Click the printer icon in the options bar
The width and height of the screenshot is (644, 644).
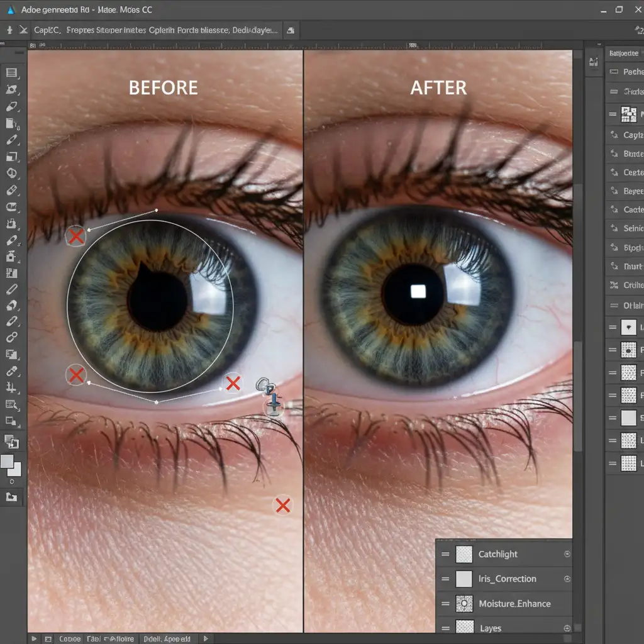(x=291, y=30)
